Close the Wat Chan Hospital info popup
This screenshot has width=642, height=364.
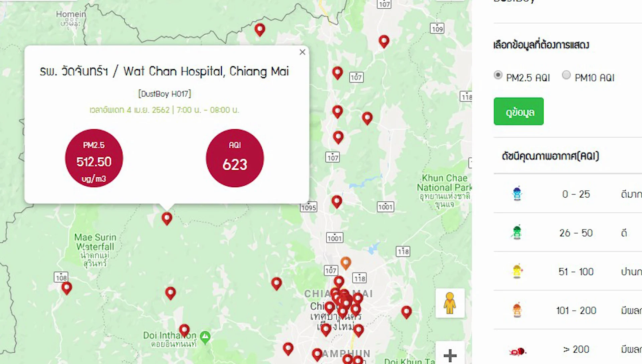(x=302, y=52)
